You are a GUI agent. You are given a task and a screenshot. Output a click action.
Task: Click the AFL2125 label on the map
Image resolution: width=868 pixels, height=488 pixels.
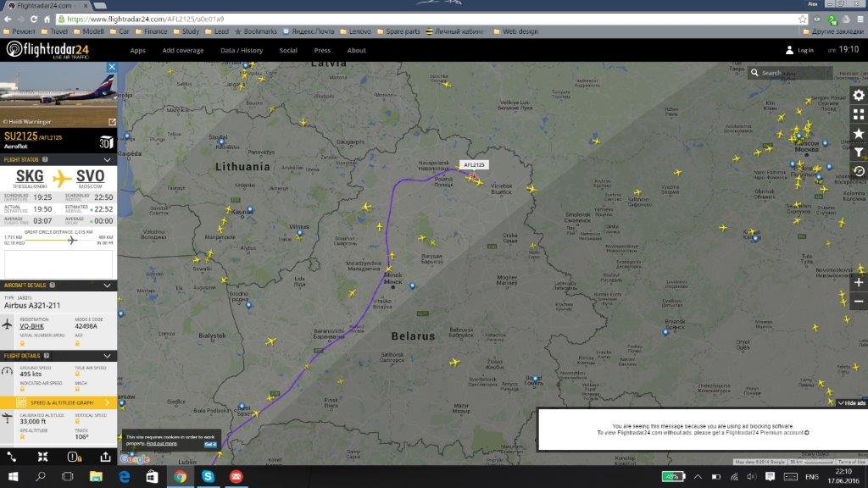[x=474, y=165]
